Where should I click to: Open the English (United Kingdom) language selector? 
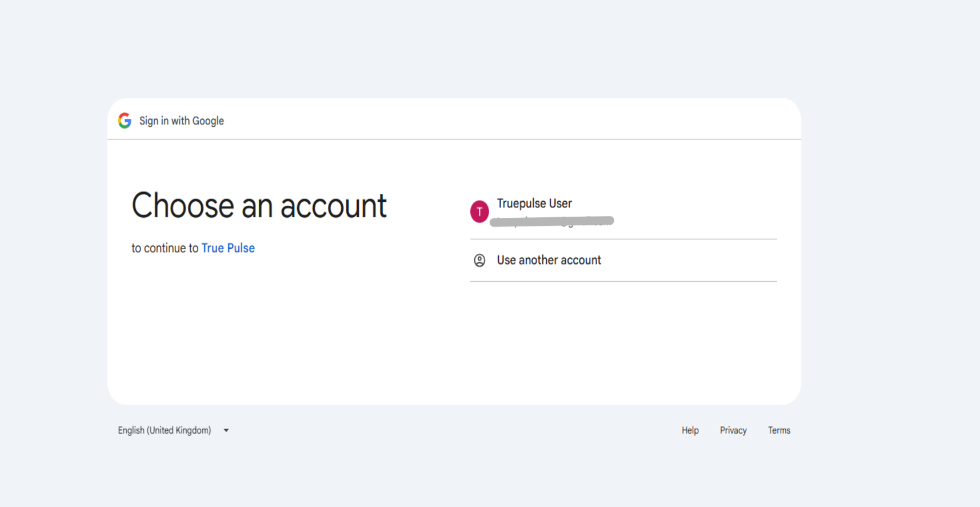pyautogui.click(x=165, y=430)
